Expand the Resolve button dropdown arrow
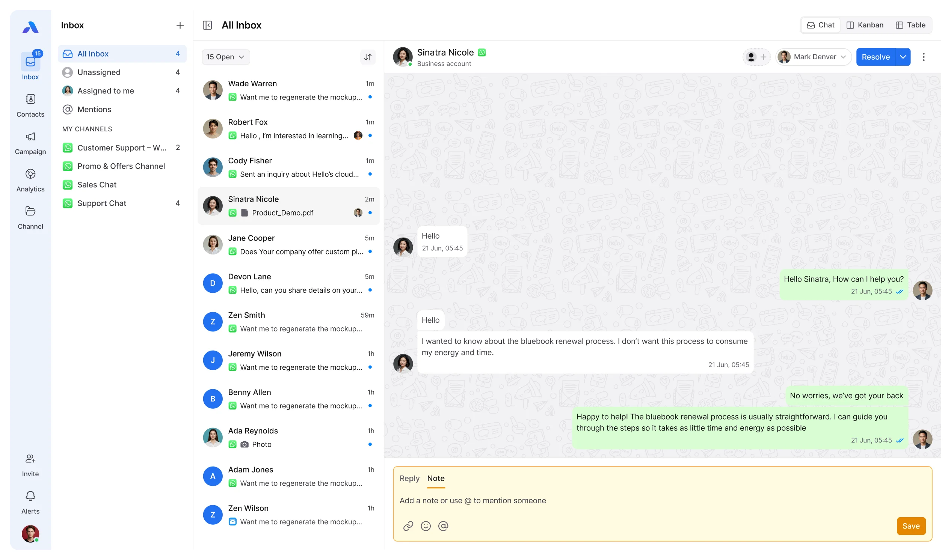 click(x=903, y=57)
